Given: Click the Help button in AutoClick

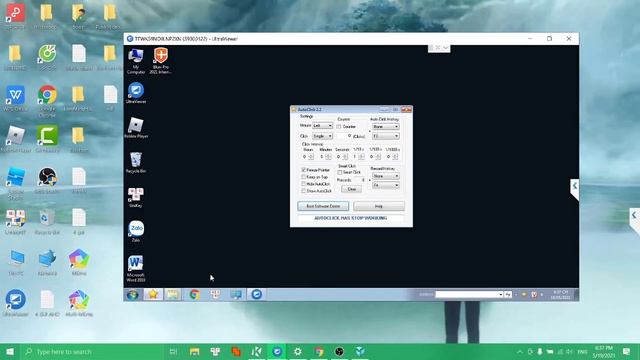Looking at the screenshot, I should point(379,206).
